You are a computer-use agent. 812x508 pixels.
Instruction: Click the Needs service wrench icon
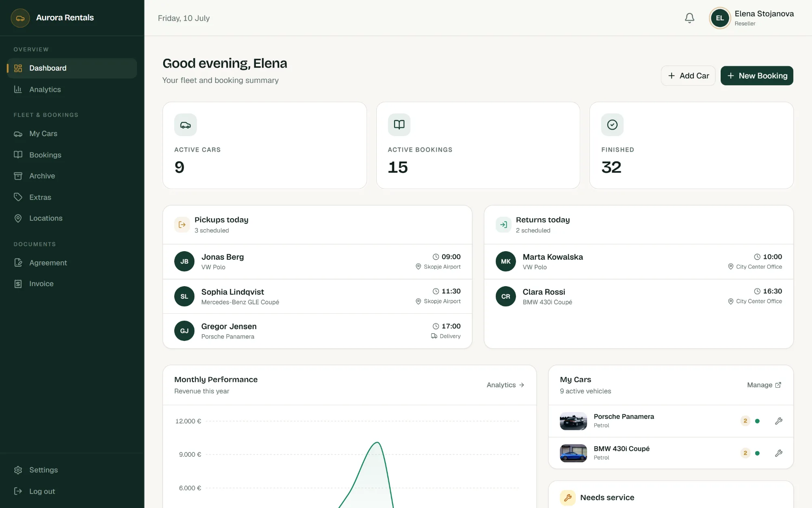point(568,497)
